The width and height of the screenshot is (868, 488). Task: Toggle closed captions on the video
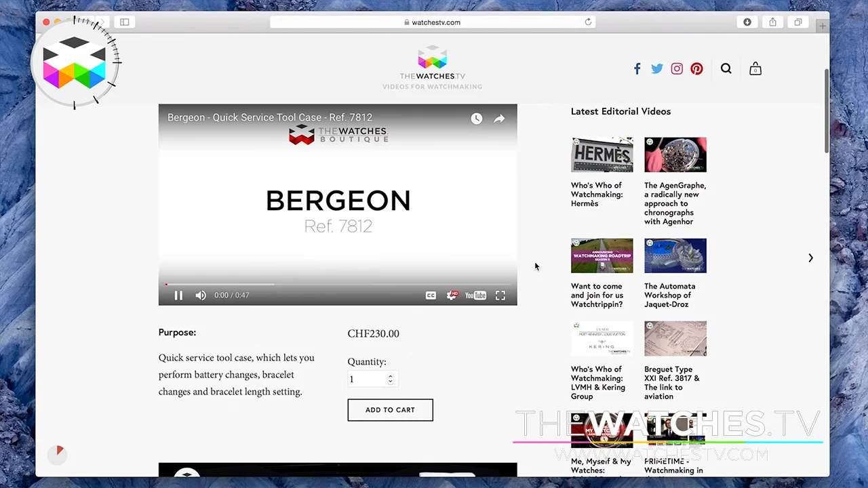[x=431, y=296]
